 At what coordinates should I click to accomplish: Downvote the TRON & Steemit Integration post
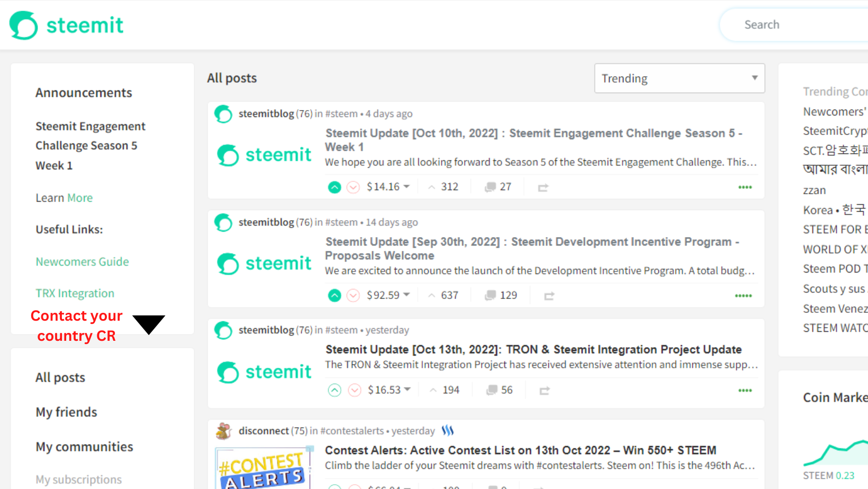pos(354,390)
